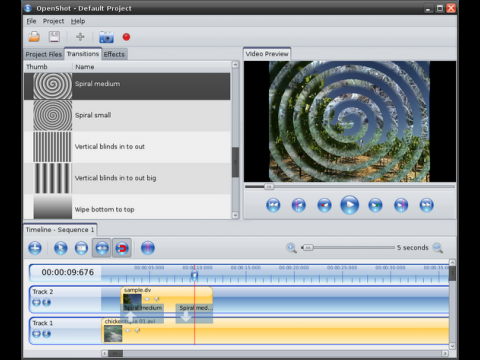Viewport: 480px width, 360px height.
Task: Choose Vertical blinds in to out
Action: coord(127,147)
